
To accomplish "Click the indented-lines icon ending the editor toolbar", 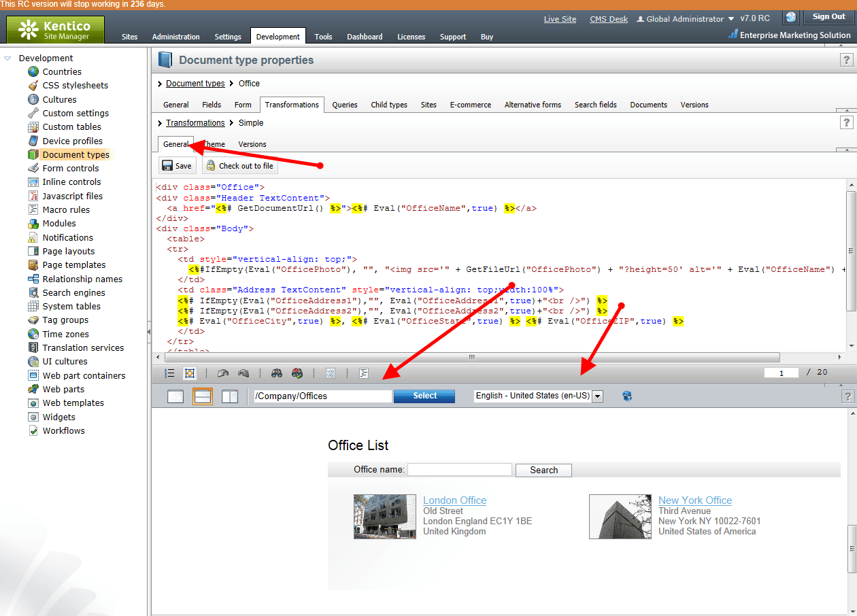I will pyautogui.click(x=364, y=373).
